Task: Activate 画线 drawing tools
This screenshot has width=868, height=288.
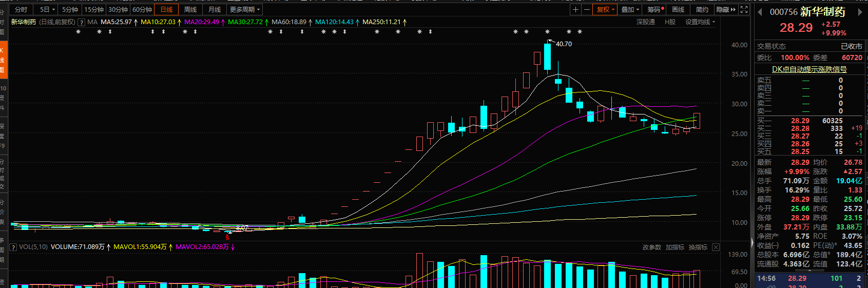Action: [678, 10]
